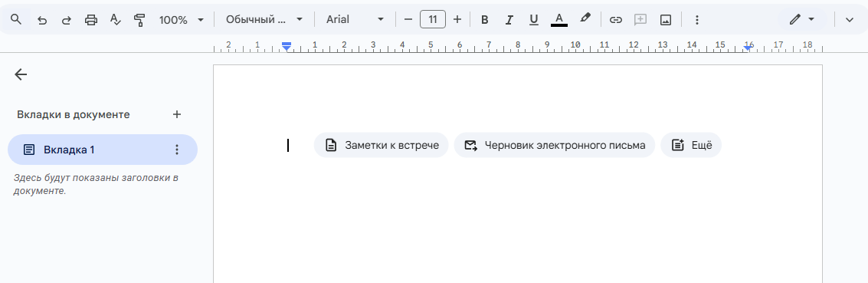868x283 pixels.
Task: Click the "Заметки к встрече" chip
Action: (381, 145)
